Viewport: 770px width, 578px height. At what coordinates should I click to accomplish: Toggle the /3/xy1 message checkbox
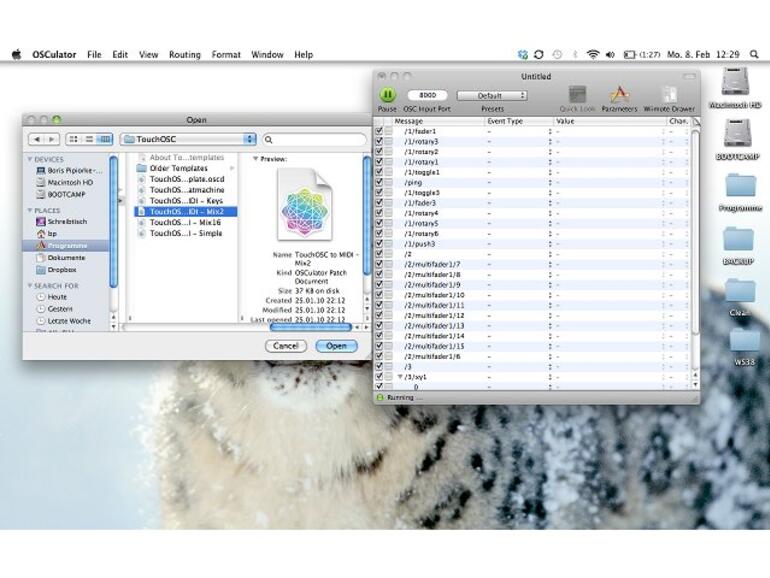pyautogui.click(x=379, y=377)
